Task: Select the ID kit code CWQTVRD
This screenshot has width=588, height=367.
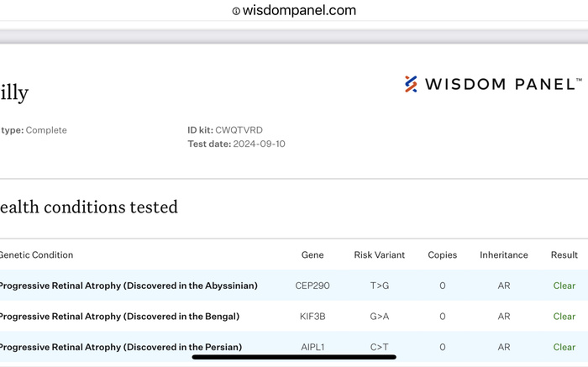Action: [239, 130]
